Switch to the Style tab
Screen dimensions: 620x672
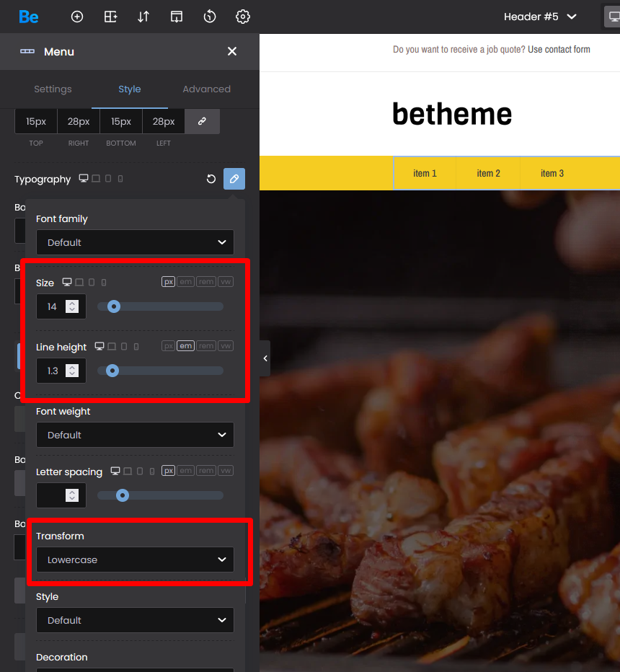point(129,89)
